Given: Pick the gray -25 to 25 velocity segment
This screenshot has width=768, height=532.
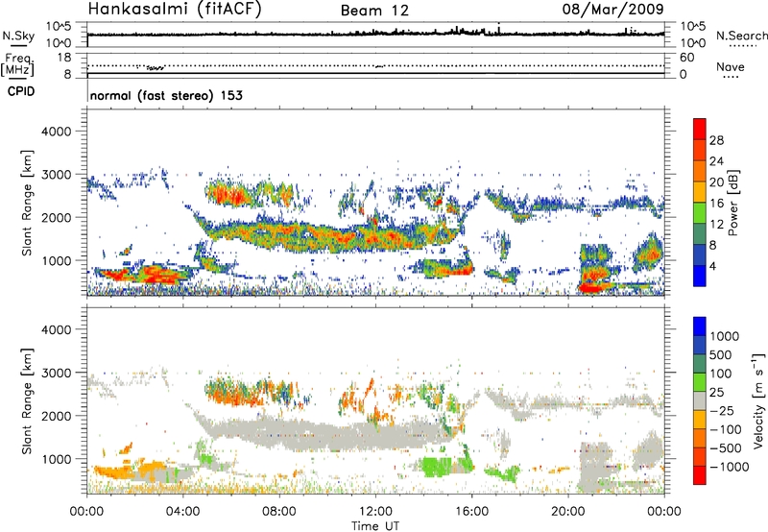Looking at the screenshot, I should tap(700, 400).
